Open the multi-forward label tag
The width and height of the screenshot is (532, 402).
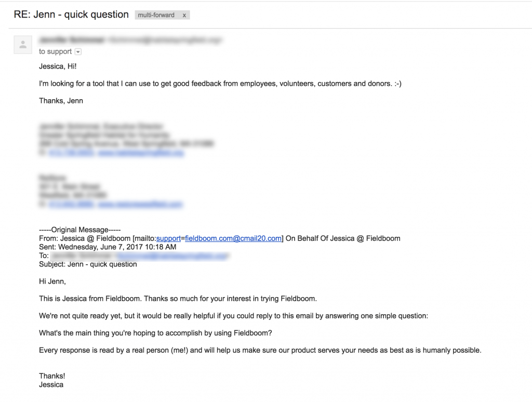tap(156, 15)
